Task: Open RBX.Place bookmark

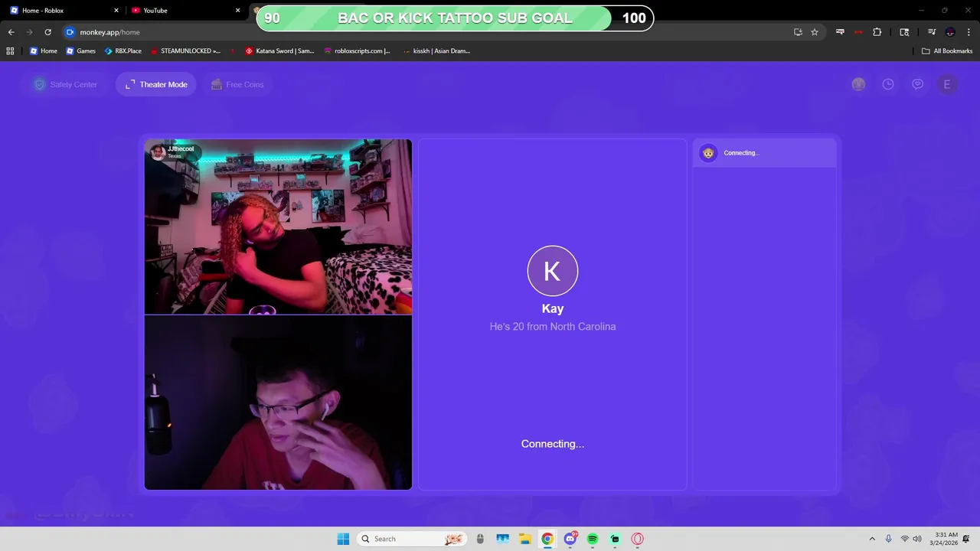Action: coord(123,51)
